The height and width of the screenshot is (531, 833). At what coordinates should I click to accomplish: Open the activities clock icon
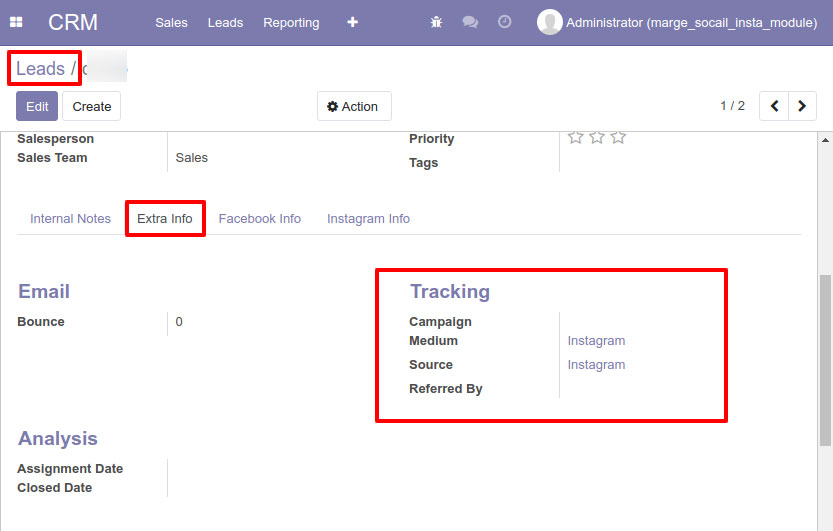pyautogui.click(x=504, y=22)
